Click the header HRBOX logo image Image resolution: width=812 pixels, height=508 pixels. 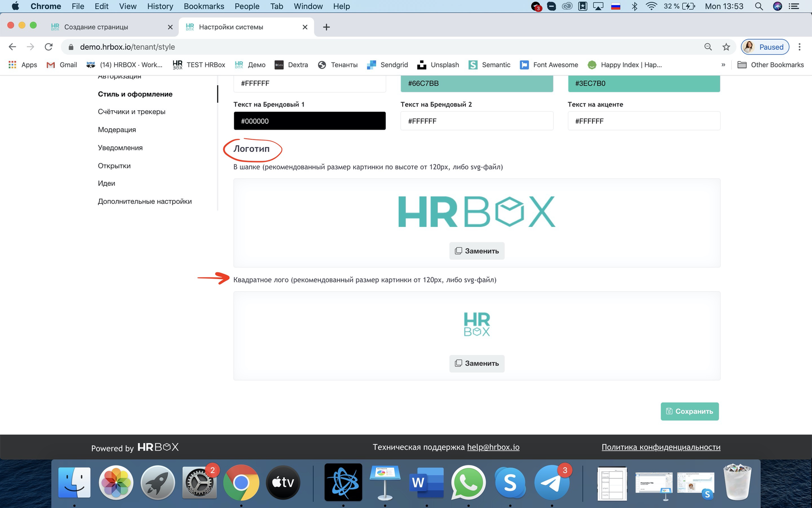[x=477, y=211]
